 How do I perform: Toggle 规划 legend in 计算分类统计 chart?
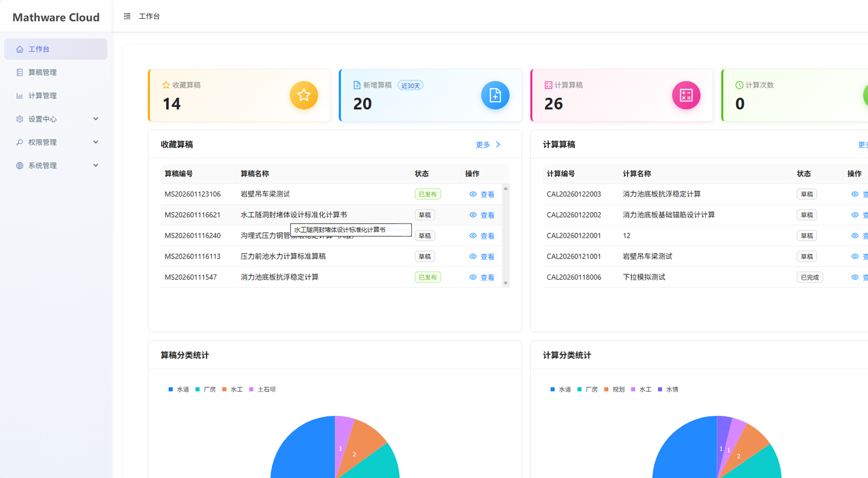pos(614,389)
